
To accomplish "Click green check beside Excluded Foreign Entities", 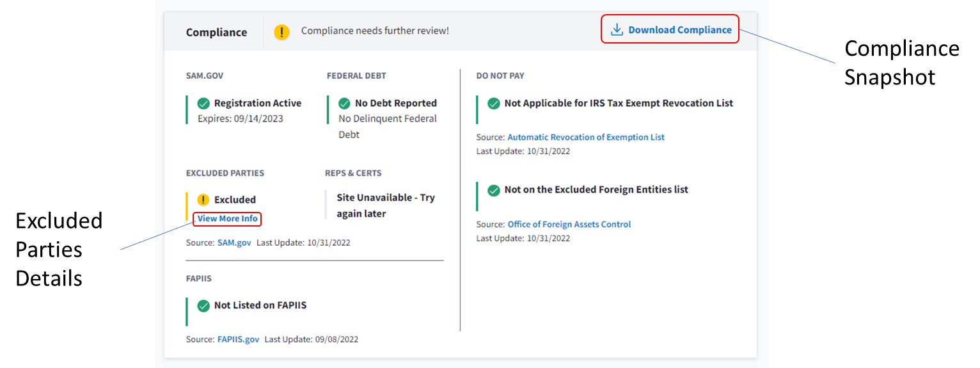I will (x=494, y=190).
